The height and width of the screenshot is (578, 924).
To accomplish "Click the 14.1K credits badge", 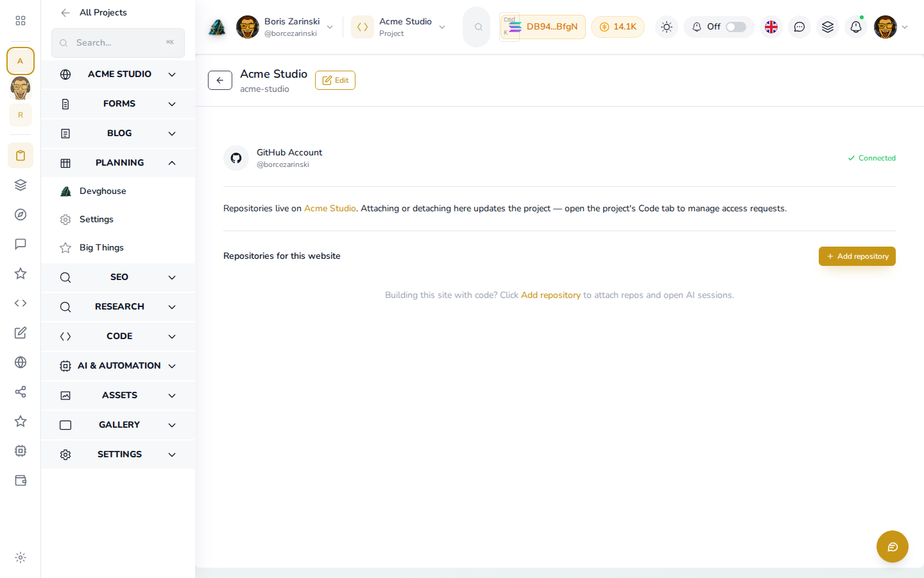I will [x=618, y=27].
